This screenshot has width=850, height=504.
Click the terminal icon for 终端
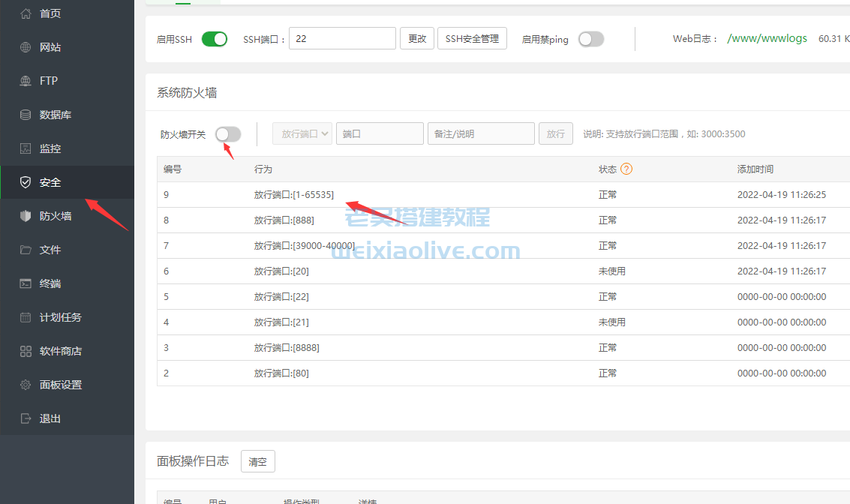coord(26,283)
